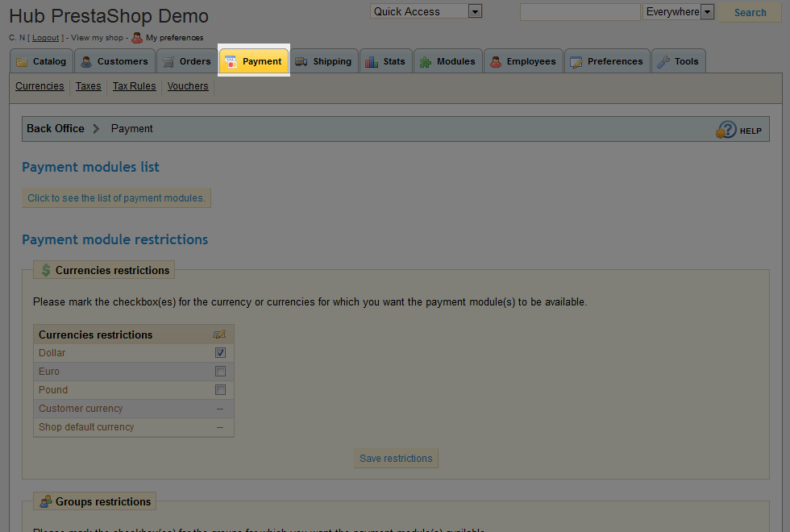Screen dimensions: 790x532
Task: Click the Modules puzzle piece icon
Action: point(426,62)
